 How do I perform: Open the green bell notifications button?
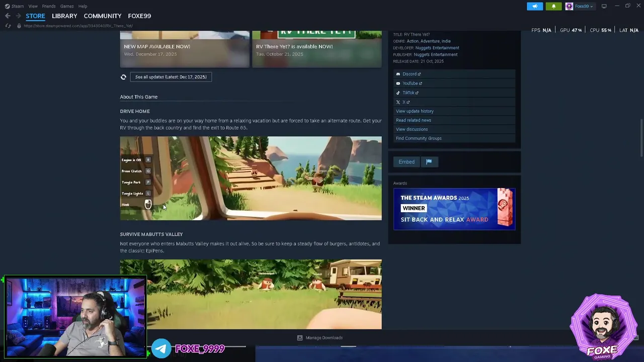tap(554, 6)
